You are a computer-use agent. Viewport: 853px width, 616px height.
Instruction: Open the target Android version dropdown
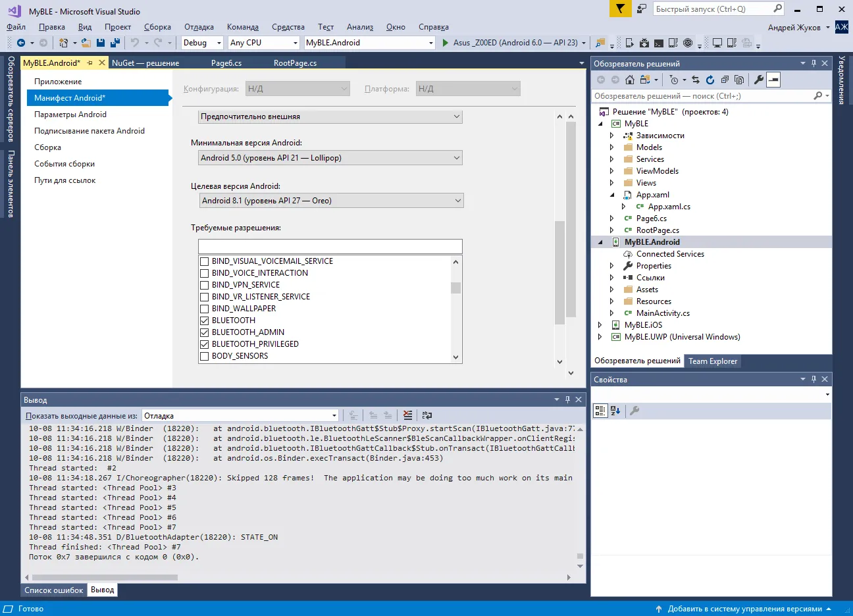(331, 201)
